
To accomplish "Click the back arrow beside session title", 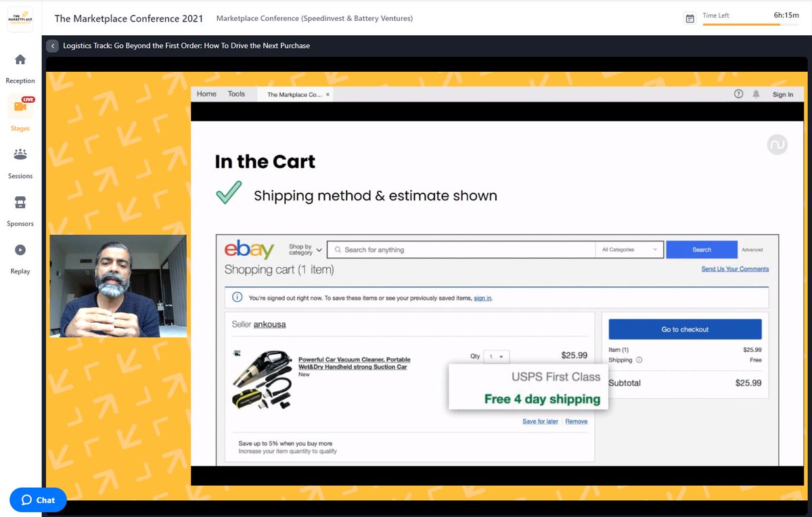I will 53,46.
